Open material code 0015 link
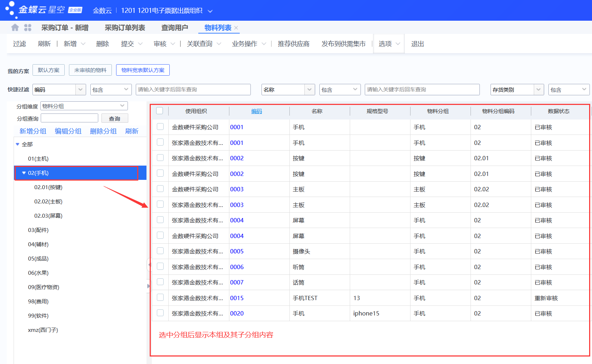Screen dimensions: 592x364 237,298
